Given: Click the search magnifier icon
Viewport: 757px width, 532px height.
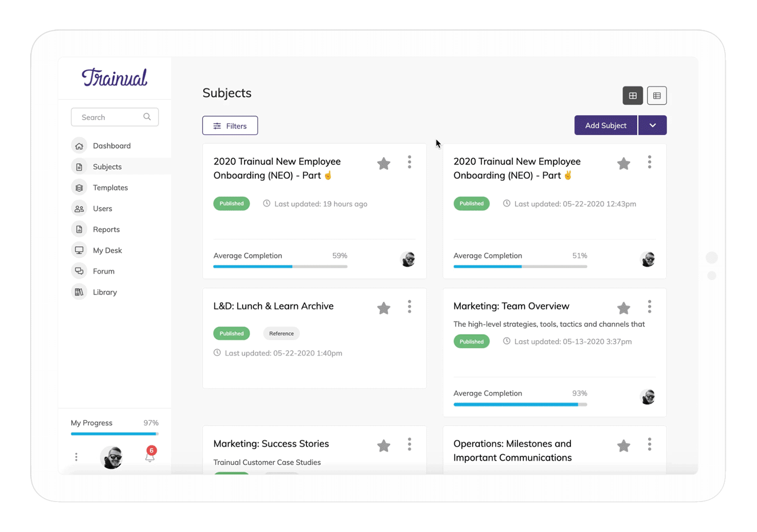Looking at the screenshot, I should tap(147, 117).
